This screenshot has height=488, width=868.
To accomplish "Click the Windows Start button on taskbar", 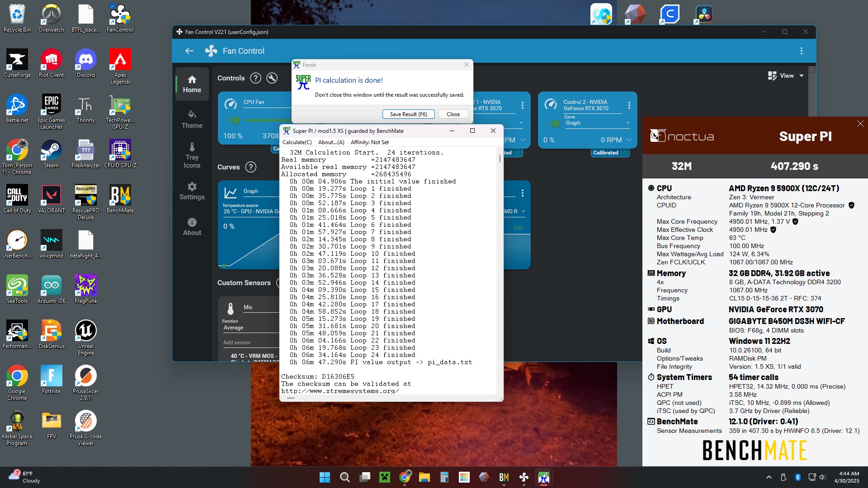I will tap(325, 477).
